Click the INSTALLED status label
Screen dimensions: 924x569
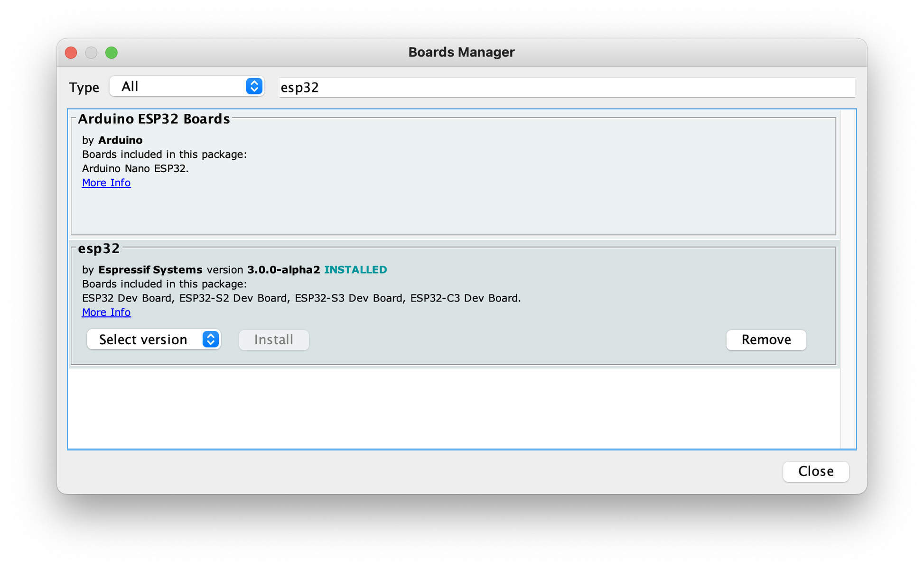tap(355, 270)
